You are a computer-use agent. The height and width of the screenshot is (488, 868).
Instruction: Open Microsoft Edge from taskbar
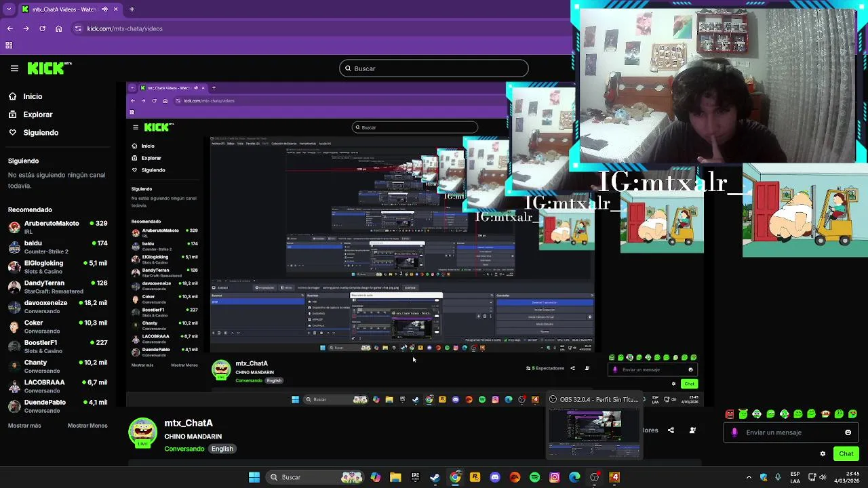(574, 477)
